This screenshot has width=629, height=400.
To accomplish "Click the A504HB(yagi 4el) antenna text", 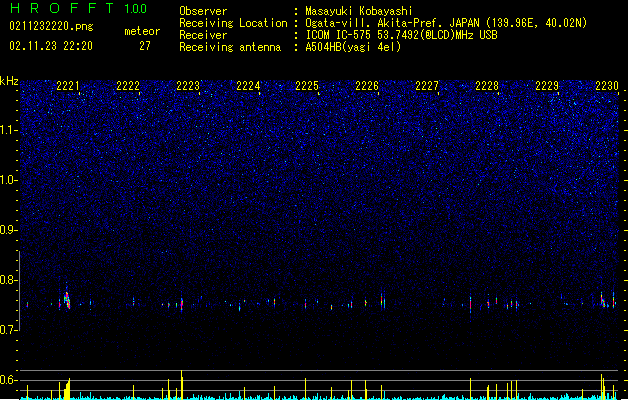I will (x=353, y=47).
